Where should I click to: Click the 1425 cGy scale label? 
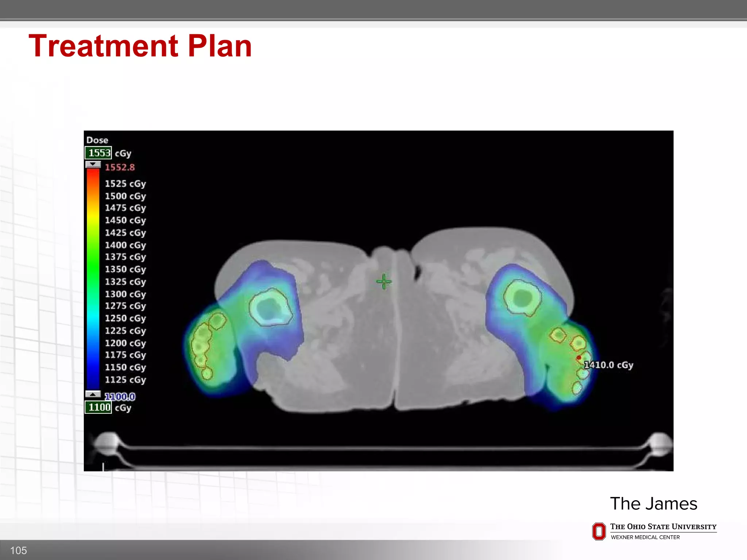[125, 233]
